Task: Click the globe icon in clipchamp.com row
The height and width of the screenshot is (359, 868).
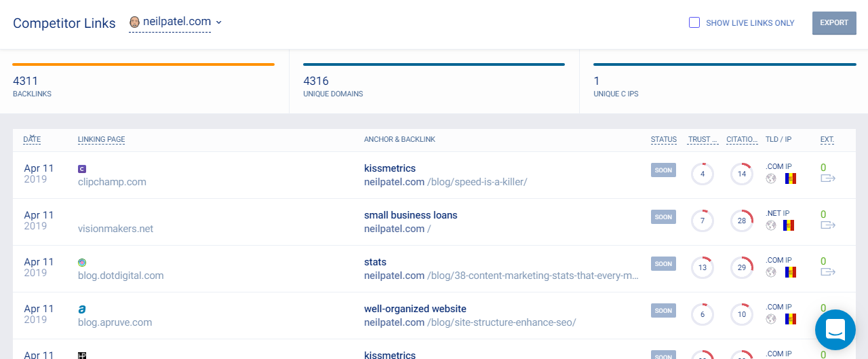Action: click(771, 178)
